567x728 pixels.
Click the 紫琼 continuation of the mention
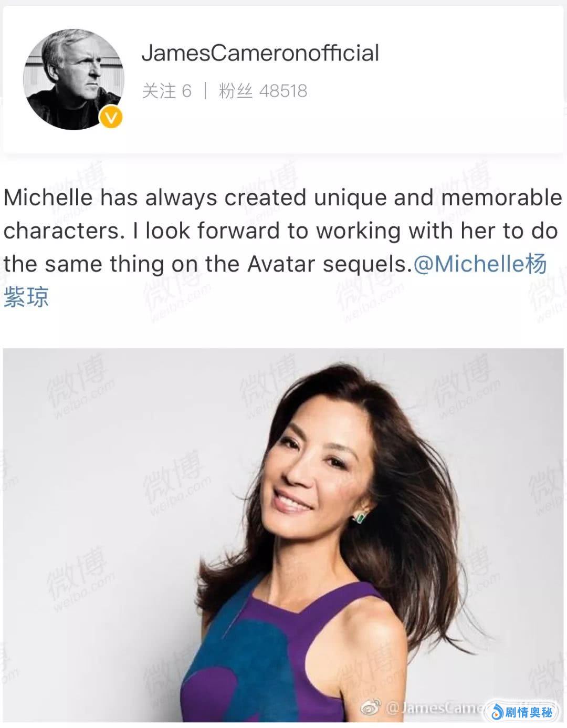[x=26, y=297]
